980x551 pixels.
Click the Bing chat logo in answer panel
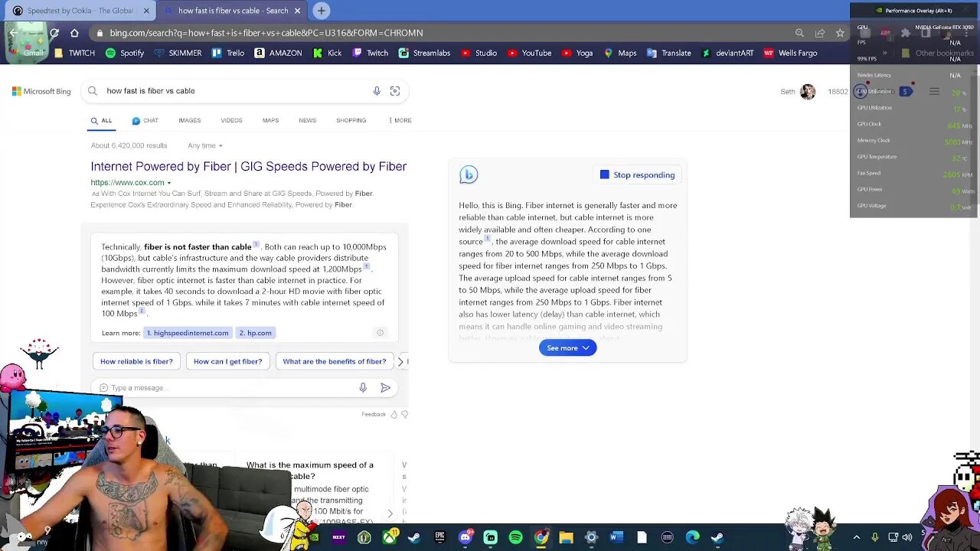pyautogui.click(x=469, y=175)
